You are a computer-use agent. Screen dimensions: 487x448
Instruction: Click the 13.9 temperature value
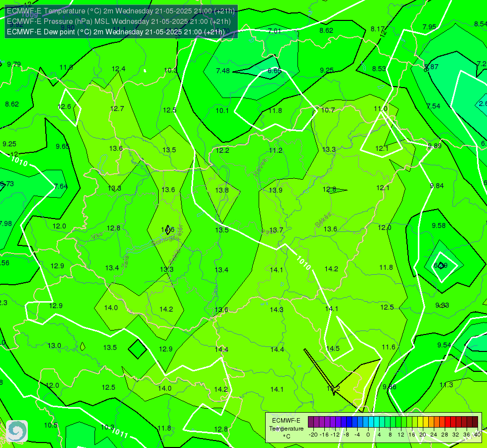(x=276, y=190)
